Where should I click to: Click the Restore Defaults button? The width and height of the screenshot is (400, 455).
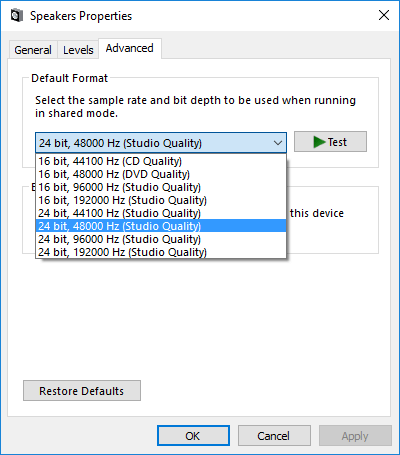coord(82,391)
